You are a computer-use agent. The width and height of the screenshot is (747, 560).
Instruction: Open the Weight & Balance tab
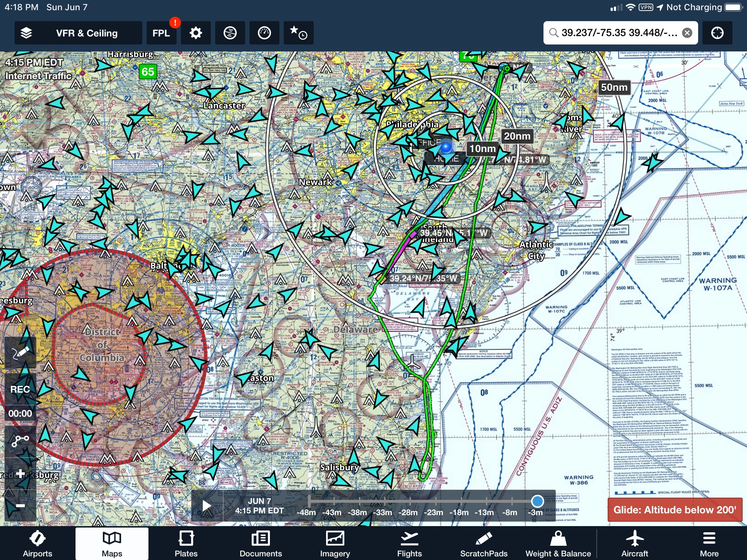(x=558, y=544)
